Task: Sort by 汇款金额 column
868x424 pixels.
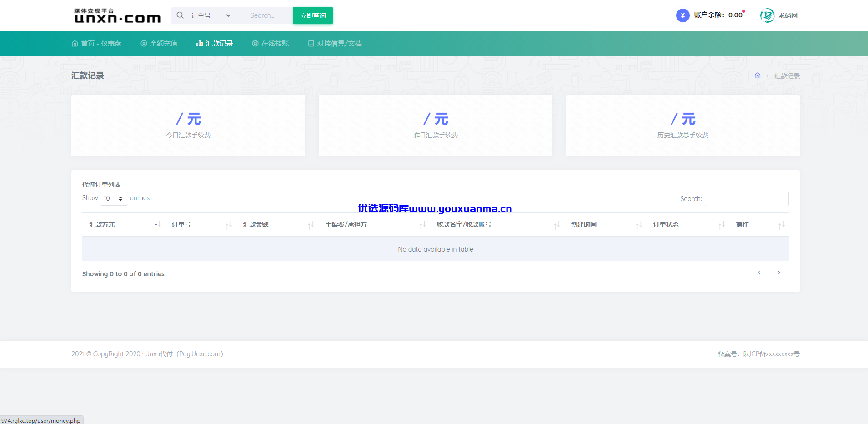Action: click(277, 225)
